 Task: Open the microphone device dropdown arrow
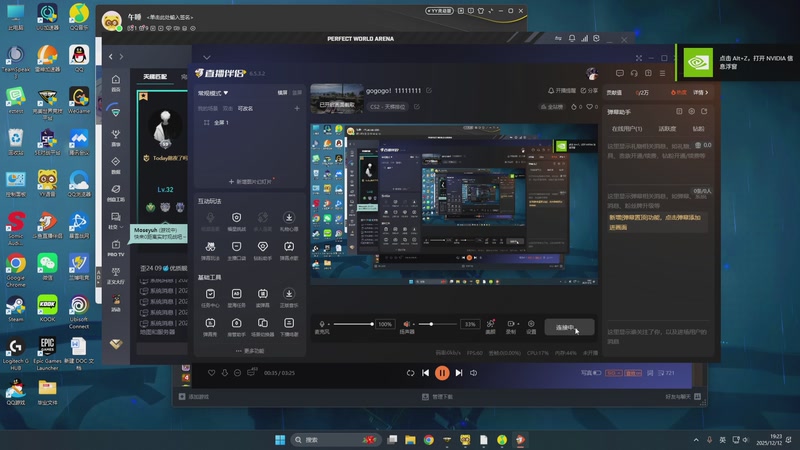coord(329,324)
